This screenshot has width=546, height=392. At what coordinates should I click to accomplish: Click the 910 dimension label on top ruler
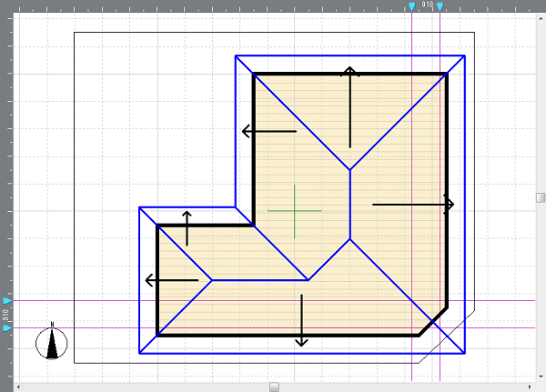pos(426,5)
